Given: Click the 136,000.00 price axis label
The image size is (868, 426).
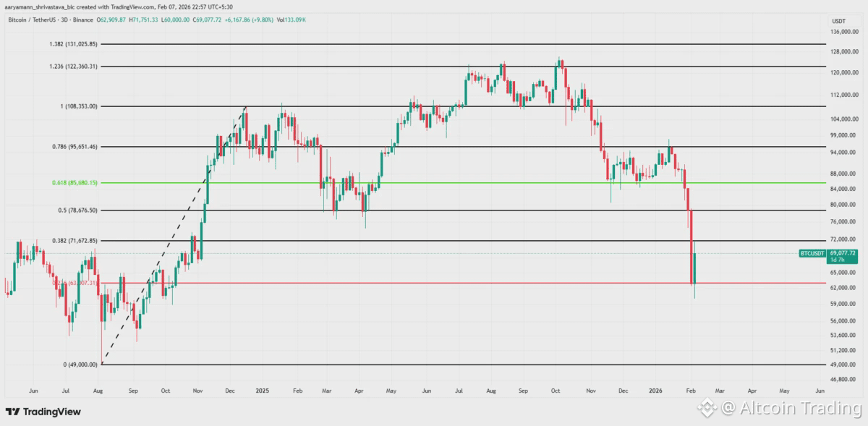Looking at the screenshot, I should pyautogui.click(x=845, y=32).
